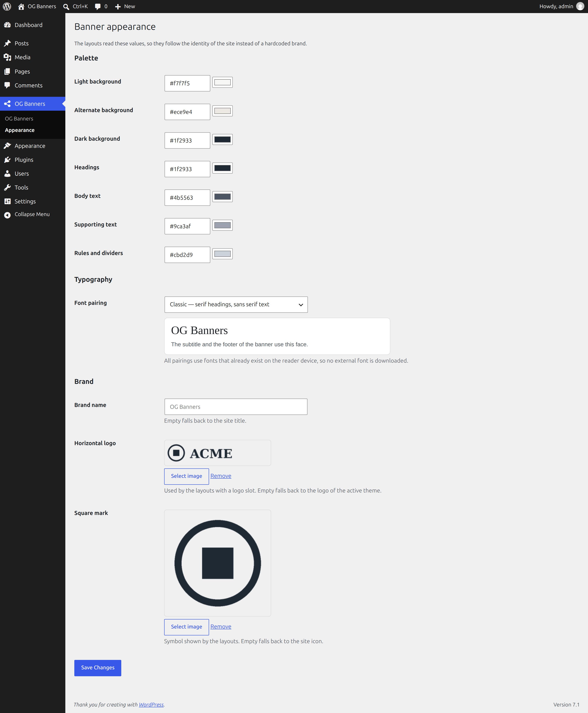This screenshot has height=713, width=588.
Task: Select image for Horizontal logo
Action: pyautogui.click(x=186, y=476)
